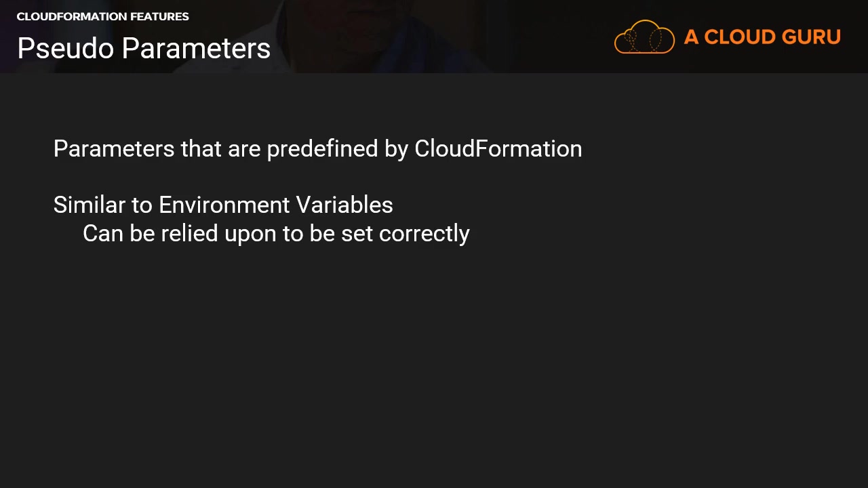The height and width of the screenshot is (488, 868).
Task: Click the A Cloud Guru cloud logo icon
Action: (644, 37)
